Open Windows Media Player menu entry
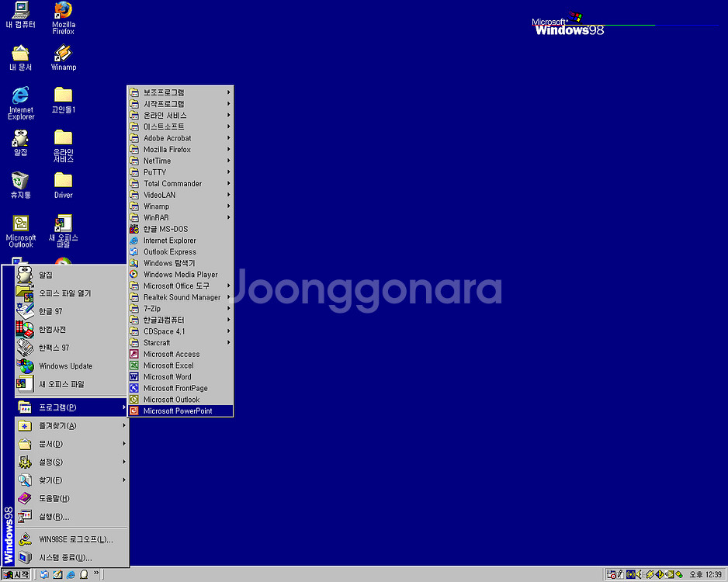Screen dimensions: 728x582 181,274
